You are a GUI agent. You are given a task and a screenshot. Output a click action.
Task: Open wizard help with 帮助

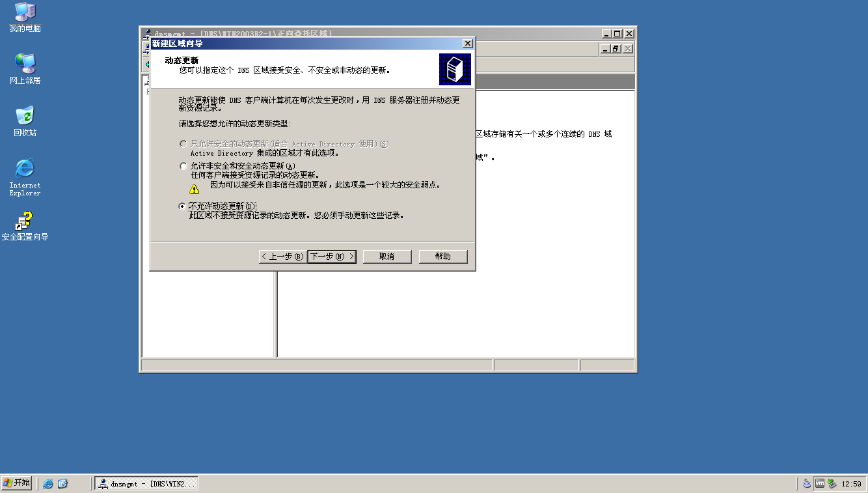click(443, 257)
